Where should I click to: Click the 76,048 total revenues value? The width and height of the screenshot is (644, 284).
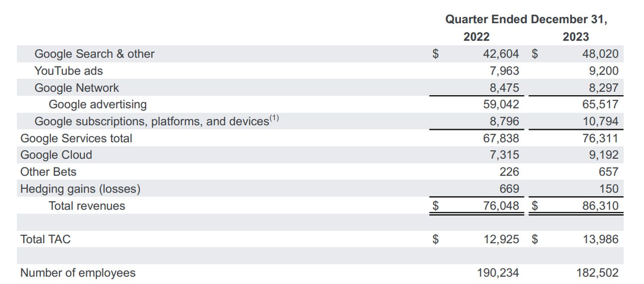pyautogui.click(x=501, y=206)
